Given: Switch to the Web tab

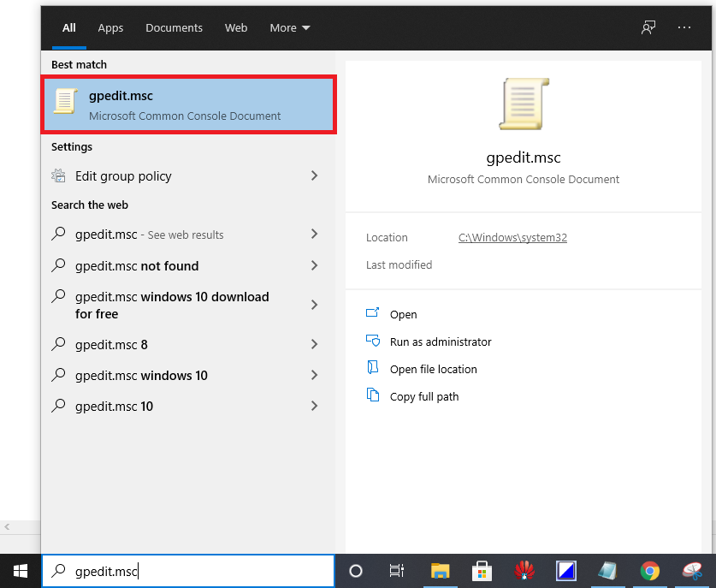Looking at the screenshot, I should tap(236, 28).
